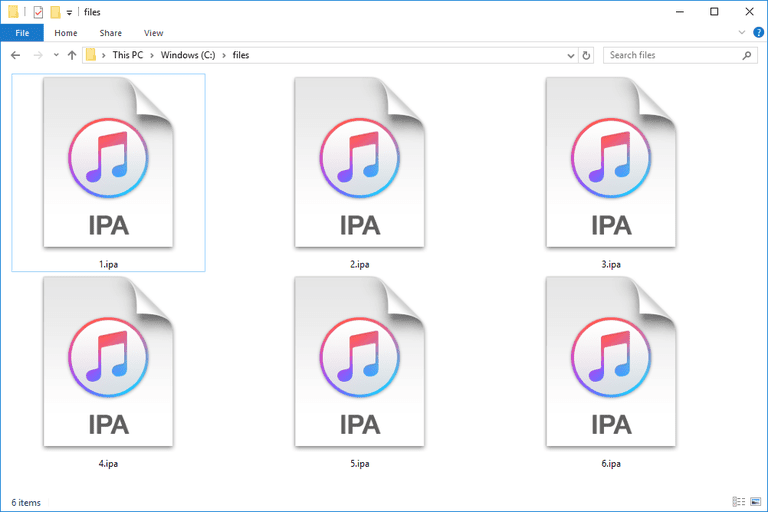Click the address bar folder icon
Image resolution: width=768 pixels, height=512 pixels.
(91, 55)
